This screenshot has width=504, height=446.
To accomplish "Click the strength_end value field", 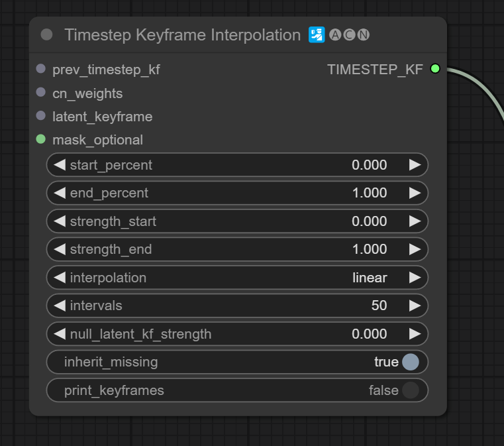I will click(x=237, y=249).
